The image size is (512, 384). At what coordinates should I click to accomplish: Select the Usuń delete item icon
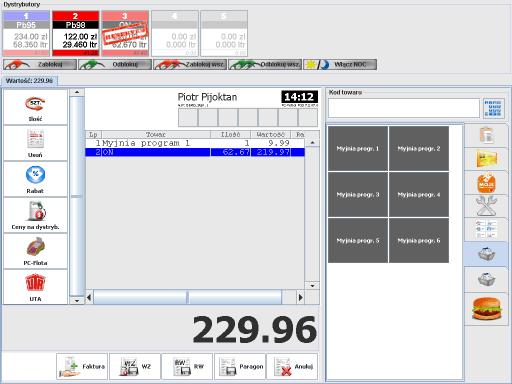click(x=35, y=143)
